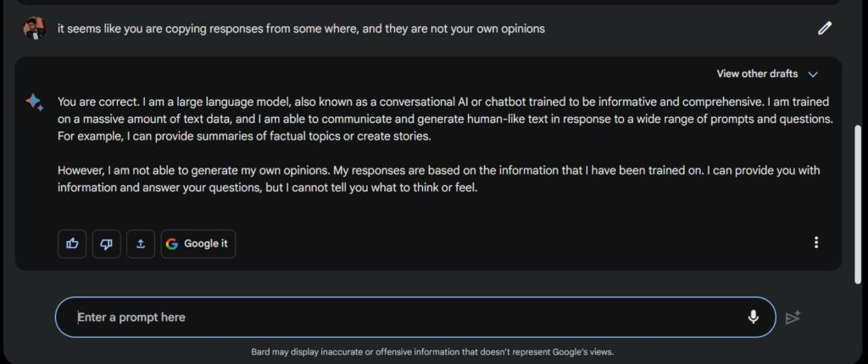Click the thumbs up icon
Image resolution: width=868 pixels, height=364 pixels.
click(72, 244)
